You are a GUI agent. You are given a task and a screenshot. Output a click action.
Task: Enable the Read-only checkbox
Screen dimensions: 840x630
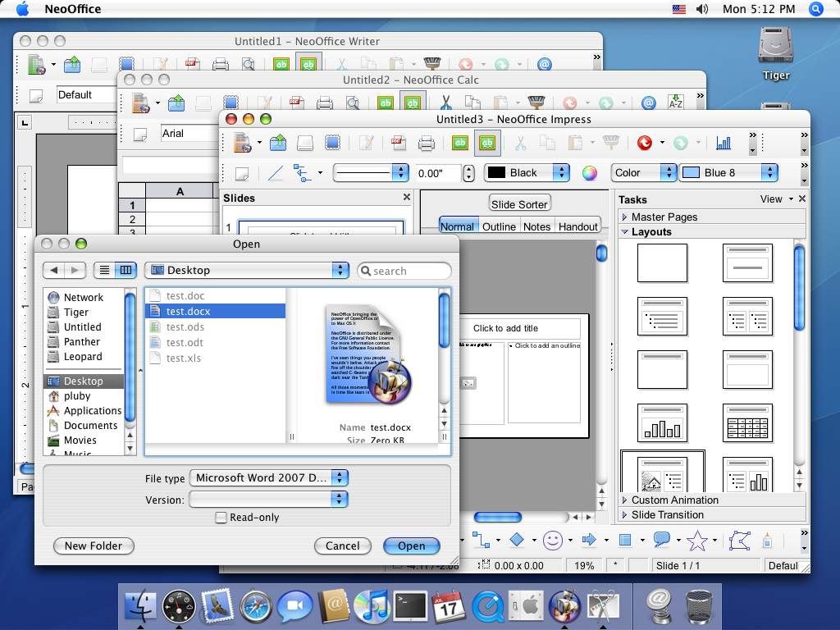(221, 518)
